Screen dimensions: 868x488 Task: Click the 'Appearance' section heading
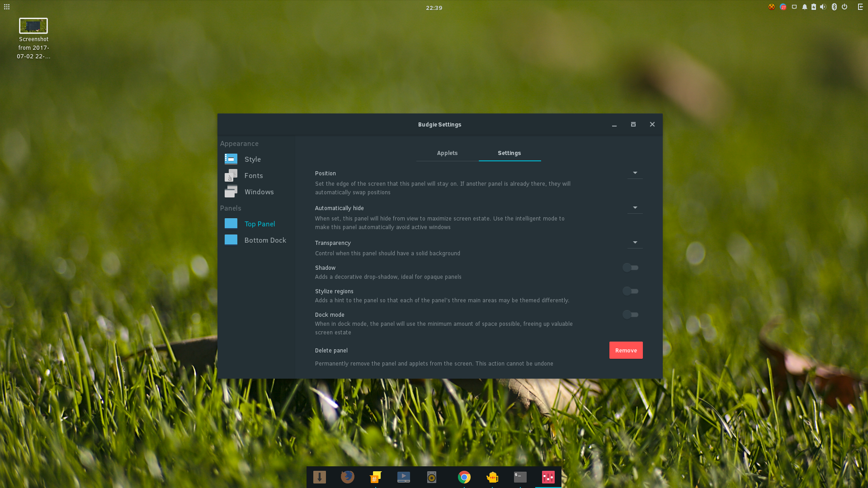click(239, 144)
